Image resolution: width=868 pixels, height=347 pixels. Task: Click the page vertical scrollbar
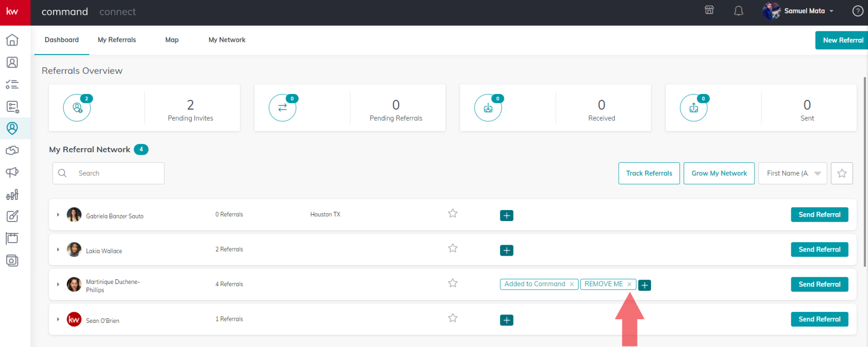pos(864,172)
